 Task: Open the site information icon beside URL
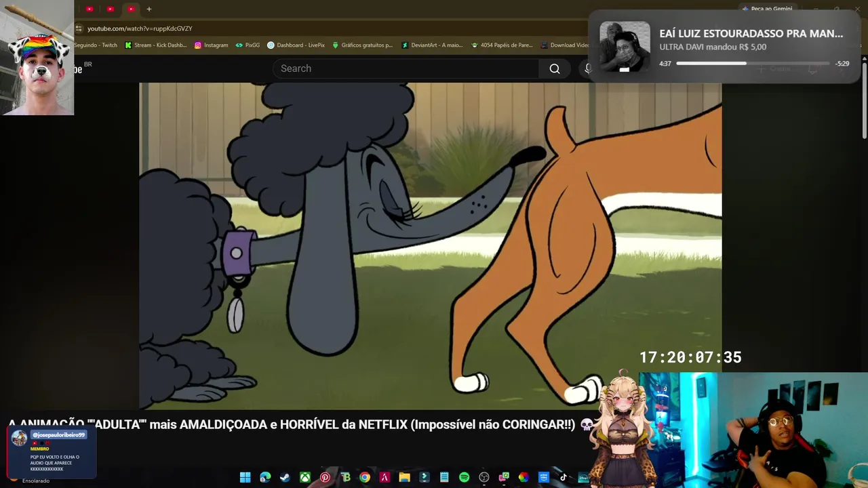coord(79,28)
